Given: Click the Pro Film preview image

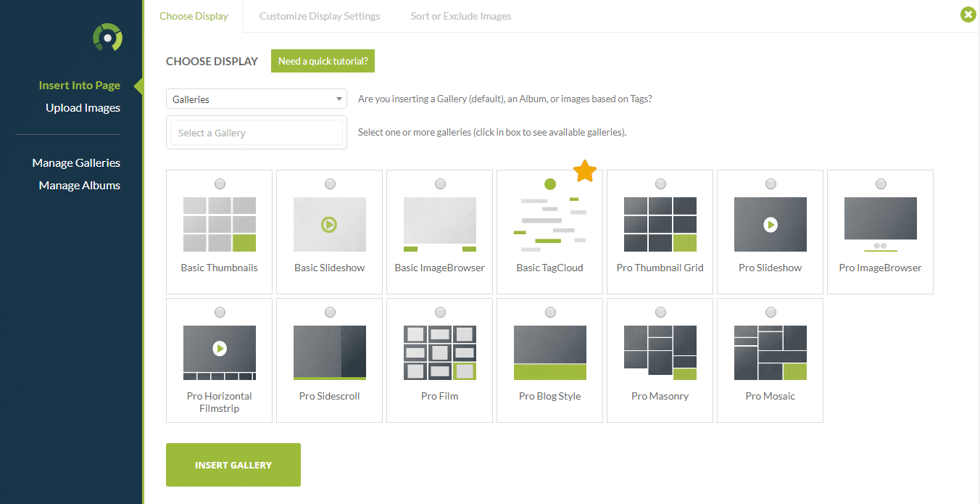Looking at the screenshot, I should (x=440, y=352).
